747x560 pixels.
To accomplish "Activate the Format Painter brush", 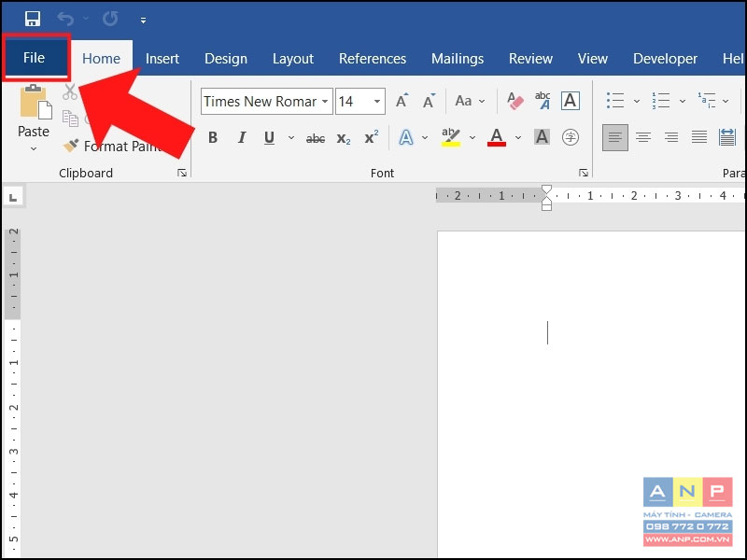I will (x=71, y=146).
